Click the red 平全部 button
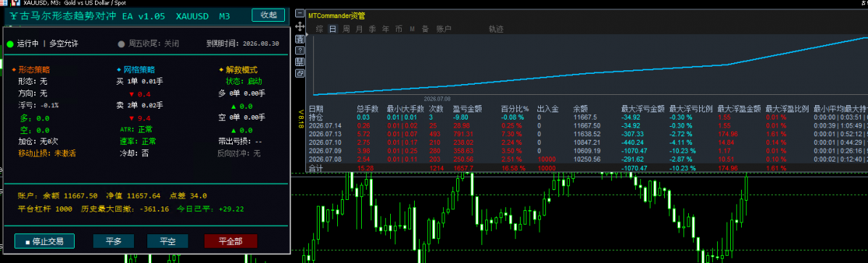The image size is (868, 263). coord(231,241)
